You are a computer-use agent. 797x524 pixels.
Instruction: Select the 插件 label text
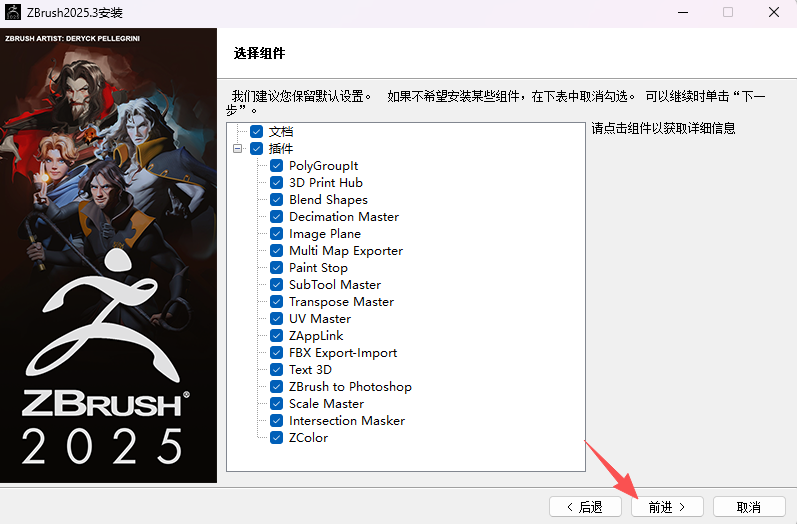(x=281, y=148)
